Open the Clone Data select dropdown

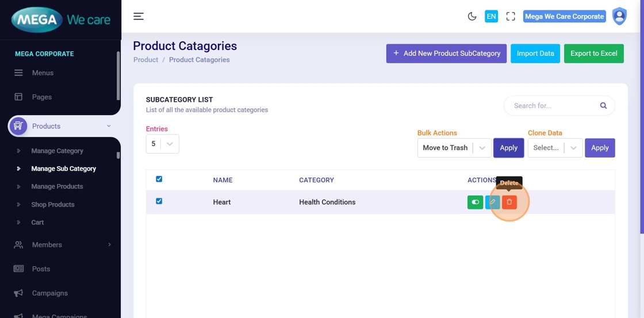[x=555, y=148]
